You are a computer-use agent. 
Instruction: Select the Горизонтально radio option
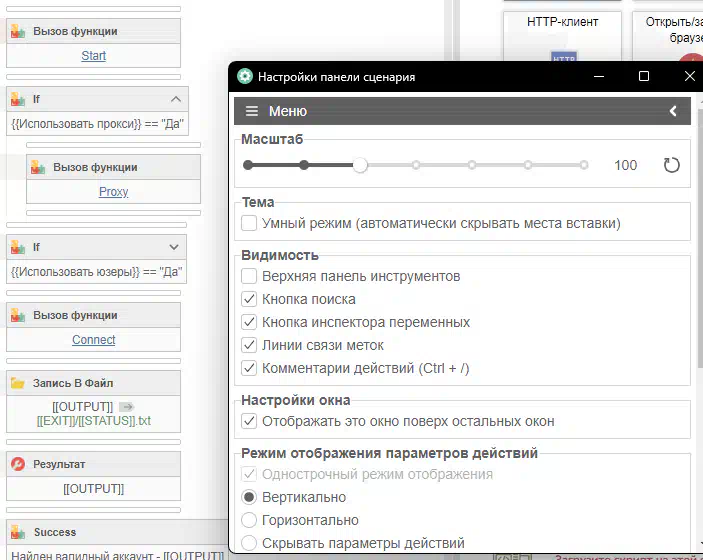pyautogui.click(x=249, y=520)
